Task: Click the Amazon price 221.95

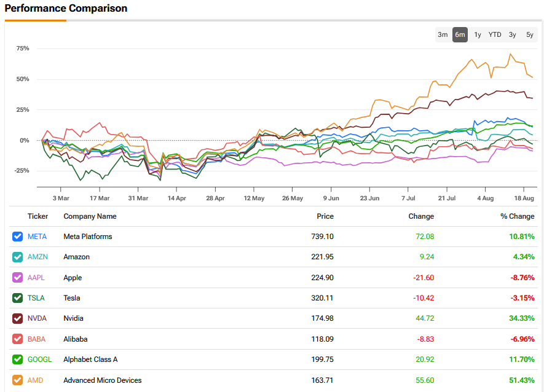Action: click(322, 257)
